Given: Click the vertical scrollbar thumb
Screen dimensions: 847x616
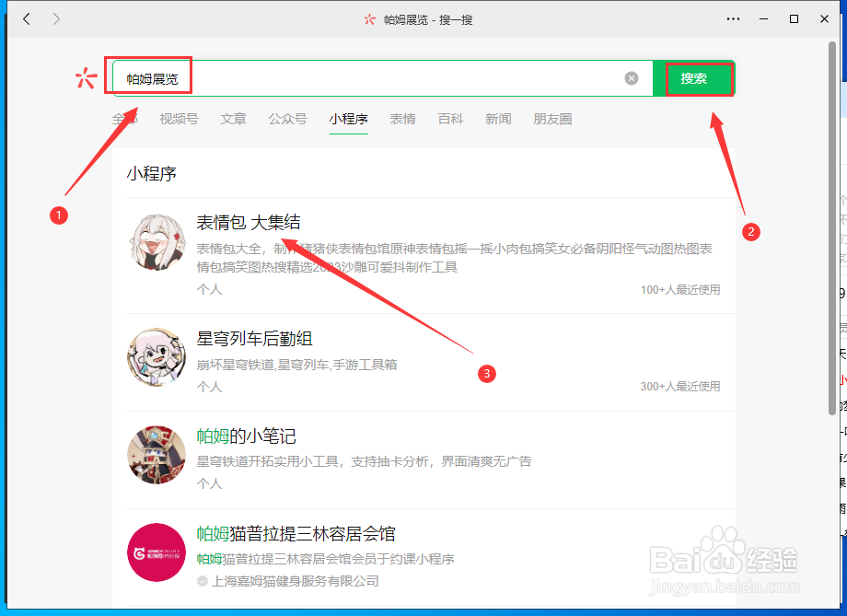Looking at the screenshot, I should (x=832, y=228).
